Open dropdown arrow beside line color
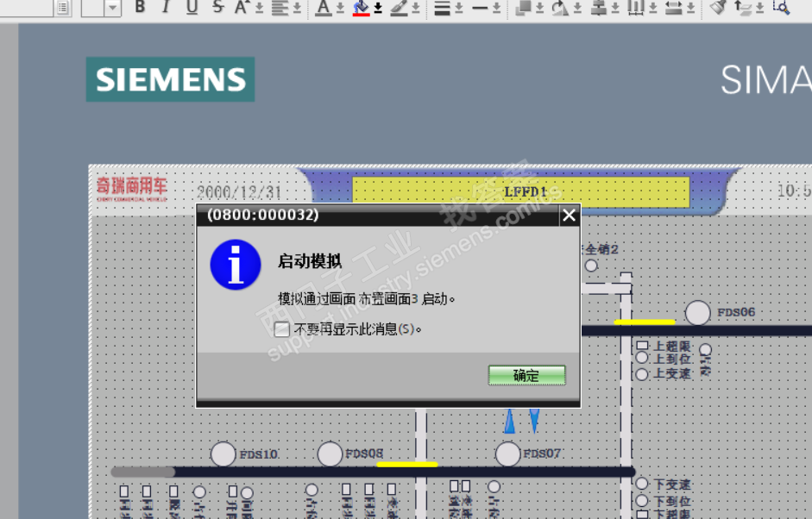Viewport: 812px width, 519px height. [415, 8]
